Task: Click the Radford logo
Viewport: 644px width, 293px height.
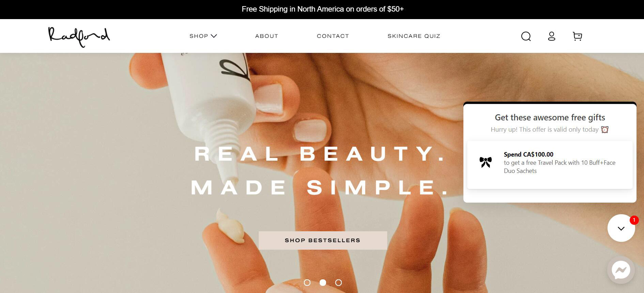Action: click(79, 37)
